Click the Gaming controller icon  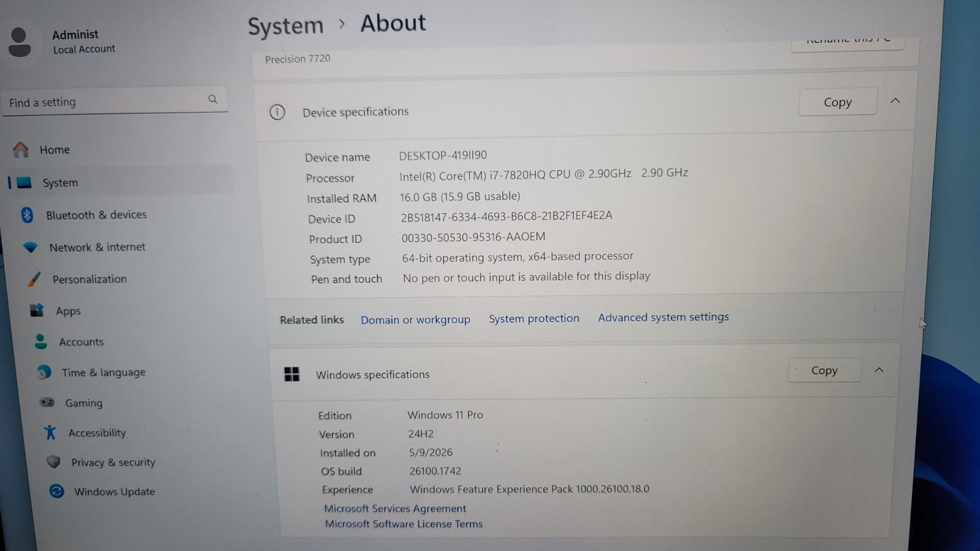coord(47,402)
